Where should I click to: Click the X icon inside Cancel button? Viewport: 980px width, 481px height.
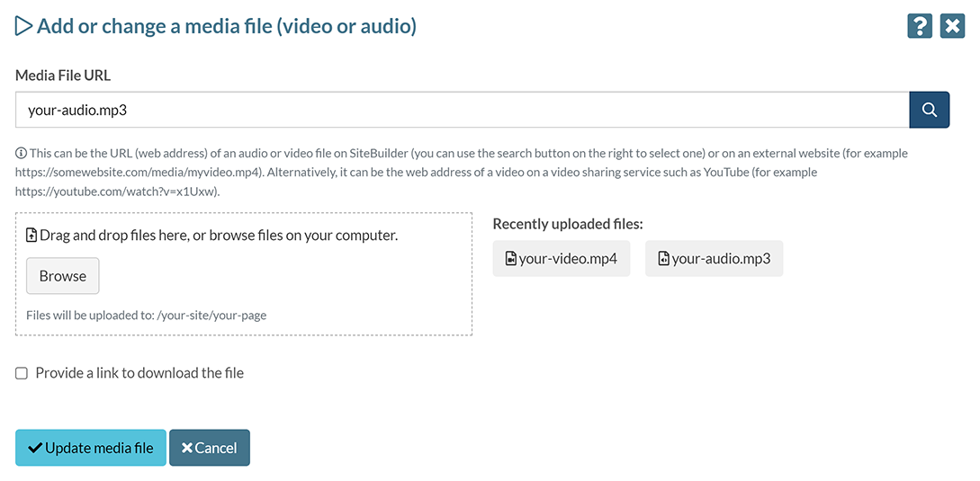point(187,448)
